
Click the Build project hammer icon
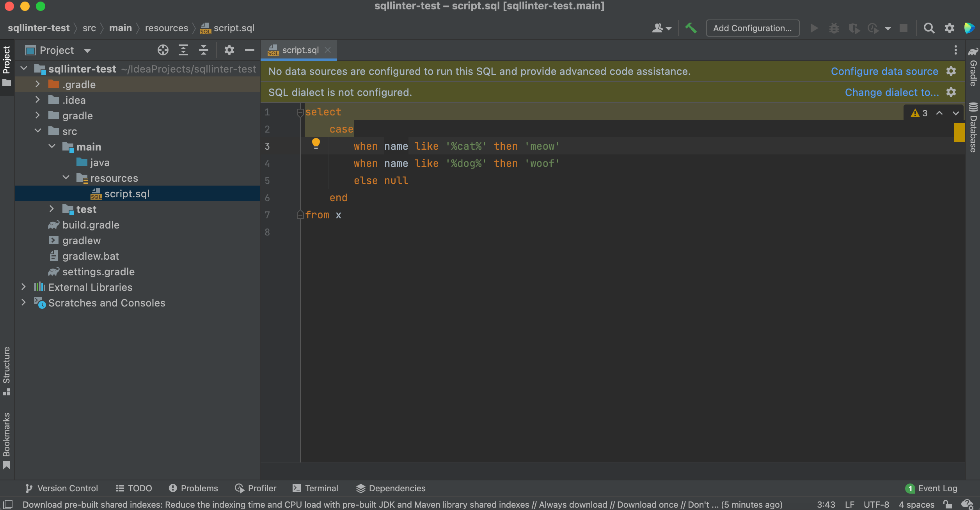[691, 28]
